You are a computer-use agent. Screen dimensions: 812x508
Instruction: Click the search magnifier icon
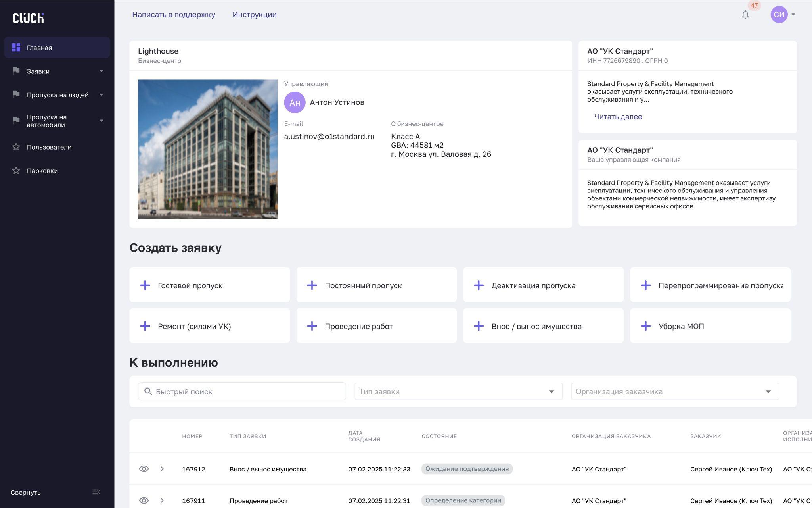[x=148, y=391]
